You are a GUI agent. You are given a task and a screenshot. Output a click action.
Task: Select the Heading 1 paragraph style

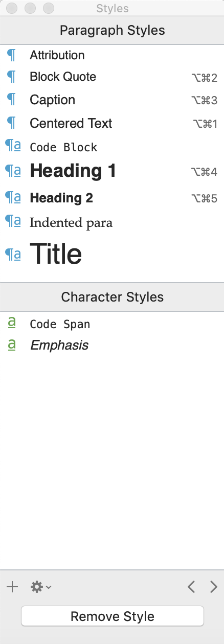tap(112, 171)
